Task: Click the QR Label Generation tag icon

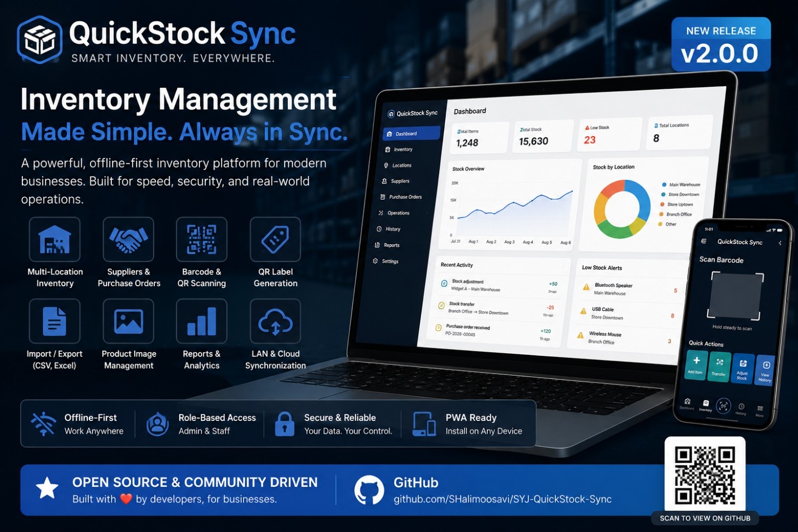Action: coord(276,239)
